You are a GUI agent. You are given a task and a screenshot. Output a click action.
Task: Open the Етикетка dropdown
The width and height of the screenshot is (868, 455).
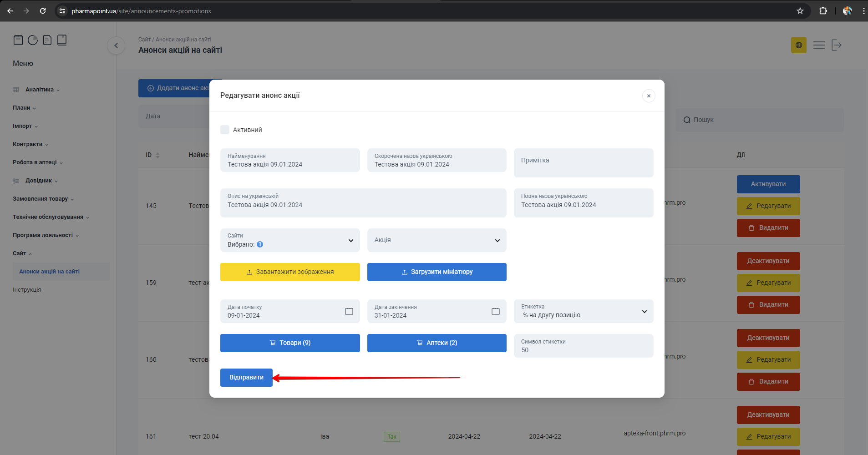583,311
